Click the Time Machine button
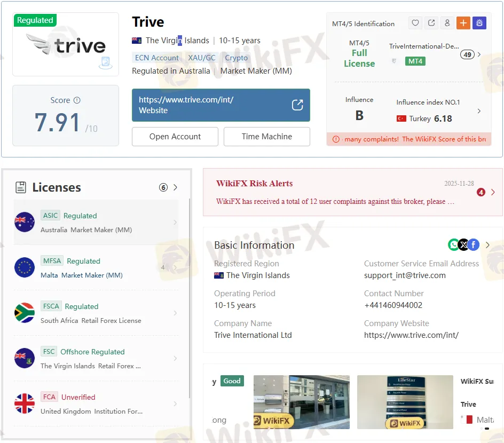 click(x=266, y=137)
